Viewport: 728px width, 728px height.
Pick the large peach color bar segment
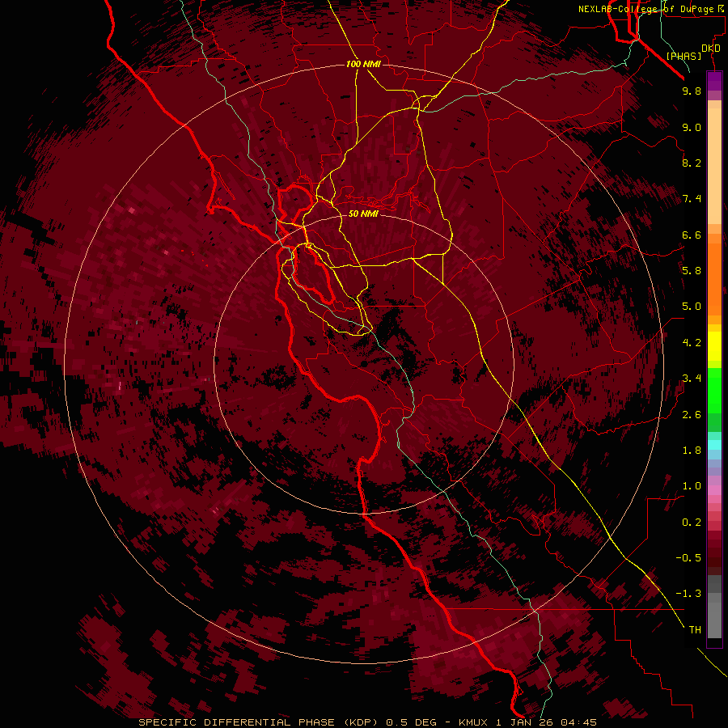[x=714, y=166]
